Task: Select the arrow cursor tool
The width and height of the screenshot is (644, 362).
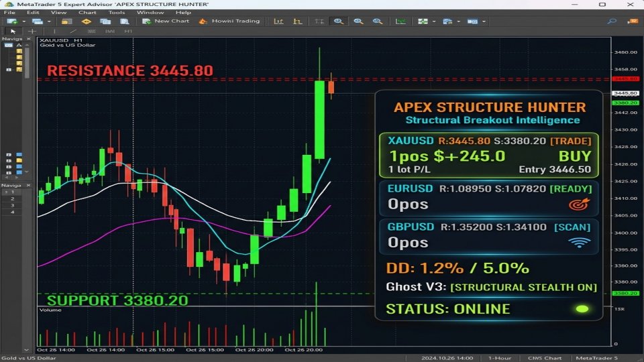Action: (x=13, y=32)
